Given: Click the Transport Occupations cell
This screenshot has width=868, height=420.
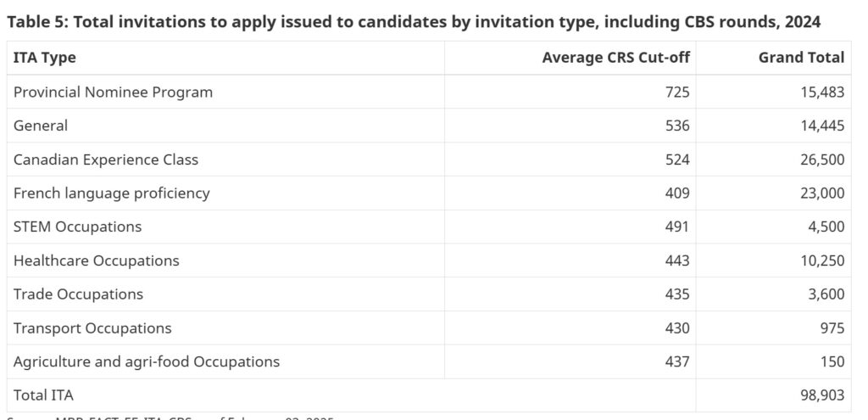Looking at the screenshot, I should pyautogui.click(x=92, y=328).
